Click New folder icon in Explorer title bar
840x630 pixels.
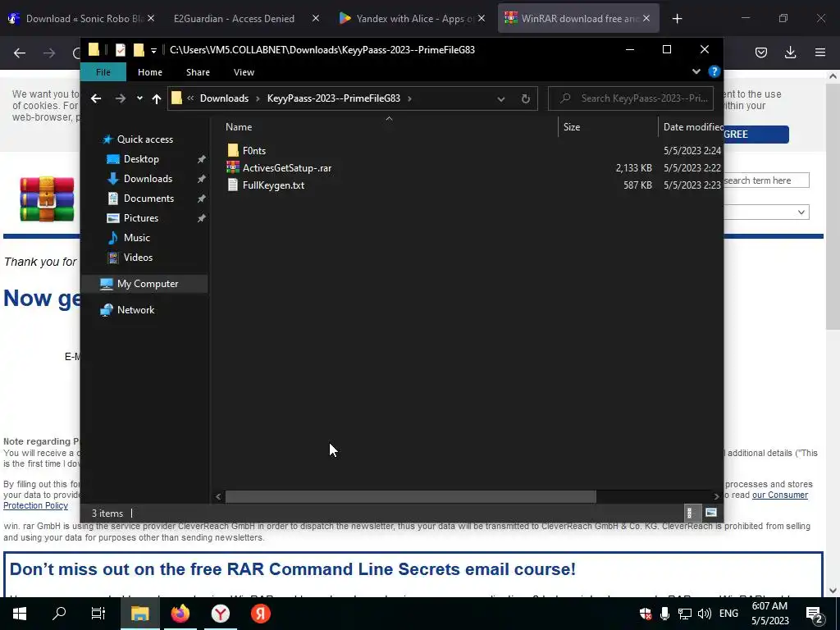pyautogui.click(x=139, y=50)
